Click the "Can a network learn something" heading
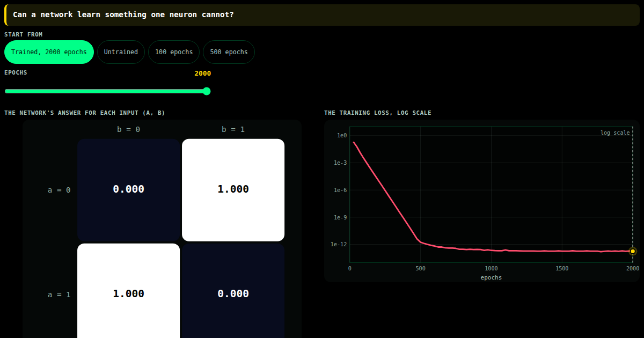 click(x=123, y=14)
